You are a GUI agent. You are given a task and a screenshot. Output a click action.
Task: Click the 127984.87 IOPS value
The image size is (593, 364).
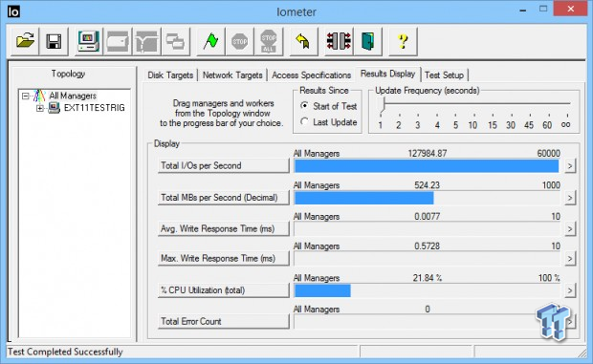pos(428,153)
